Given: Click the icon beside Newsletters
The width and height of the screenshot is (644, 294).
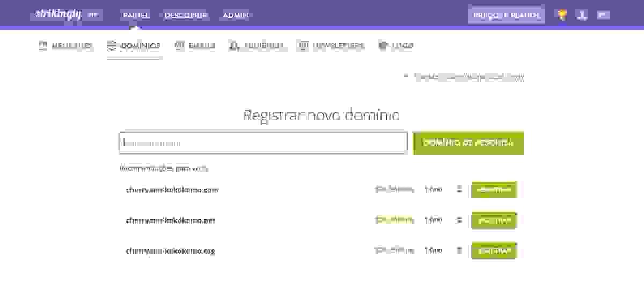Looking at the screenshot, I should tap(304, 46).
